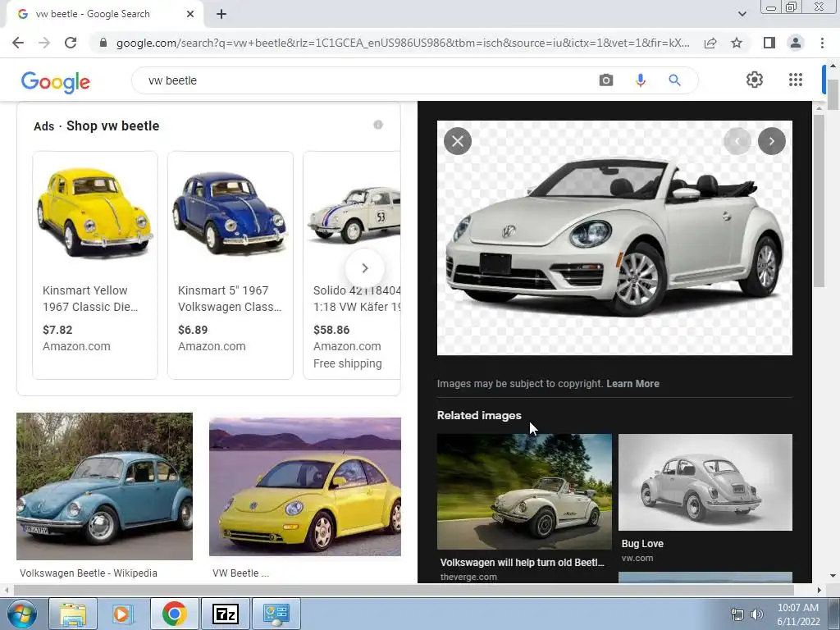Open the Learn More copyright link
This screenshot has height=630, width=840.
coord(632,384)
